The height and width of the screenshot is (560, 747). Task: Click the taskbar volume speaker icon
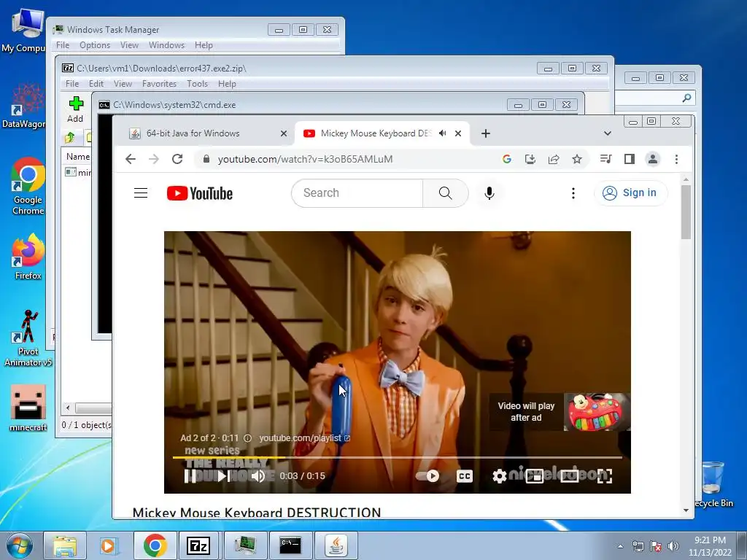click(x=673, y=546)
